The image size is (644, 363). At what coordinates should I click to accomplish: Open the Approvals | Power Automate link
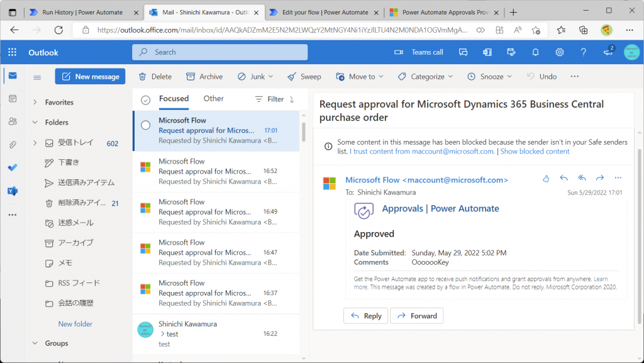pos(440,208)
